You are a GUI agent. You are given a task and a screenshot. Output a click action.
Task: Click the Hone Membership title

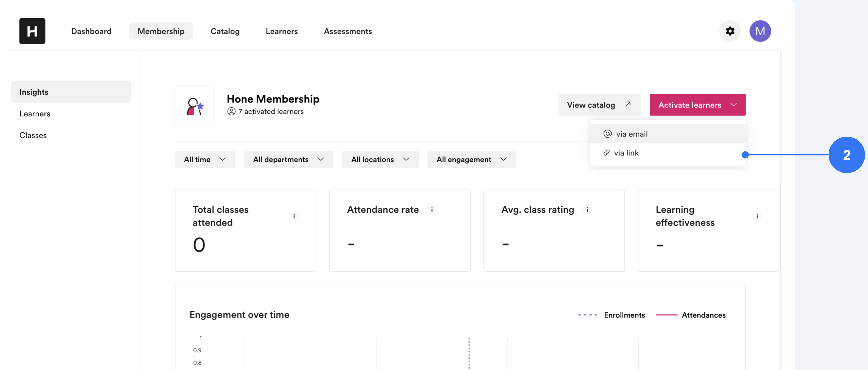273,99
